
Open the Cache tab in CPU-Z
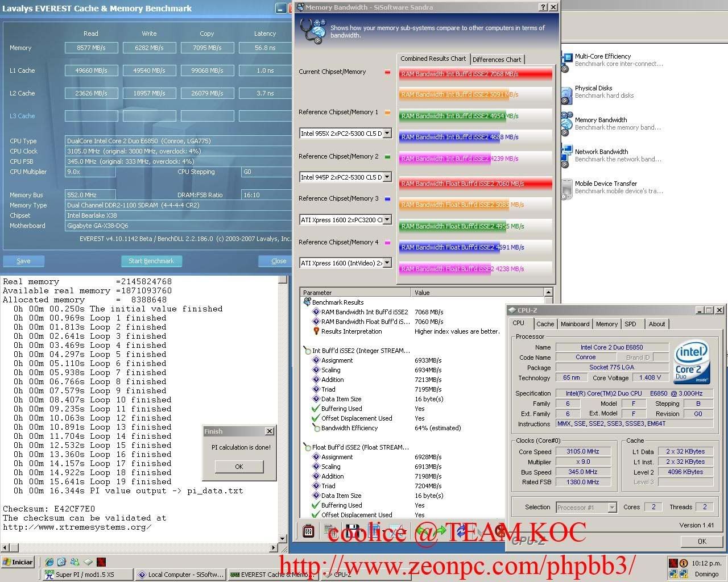[545, 324]
